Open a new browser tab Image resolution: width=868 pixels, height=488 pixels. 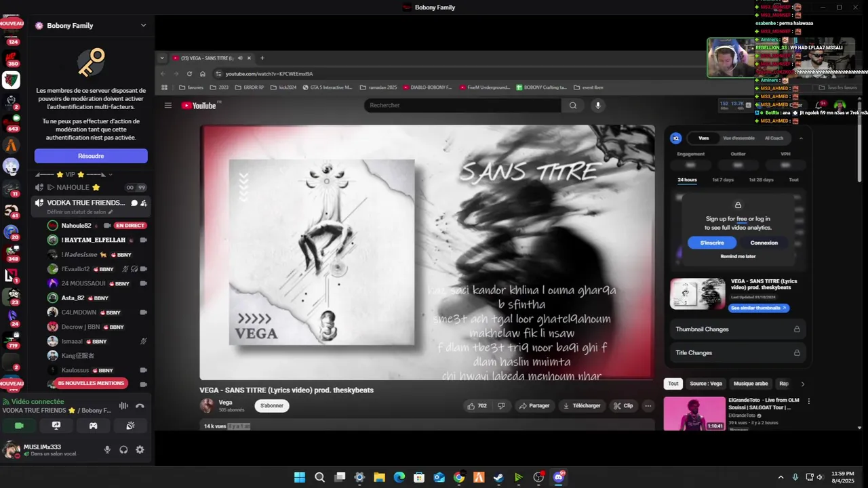tap(262, 58)
